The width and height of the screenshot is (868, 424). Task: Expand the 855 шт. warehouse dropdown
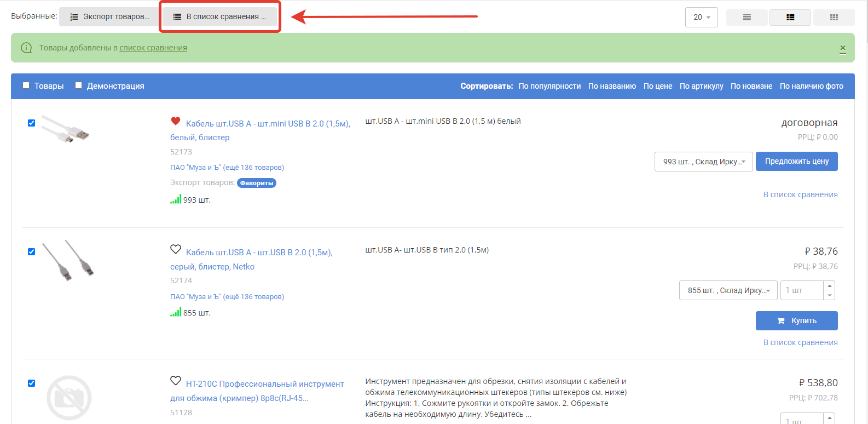728,290
